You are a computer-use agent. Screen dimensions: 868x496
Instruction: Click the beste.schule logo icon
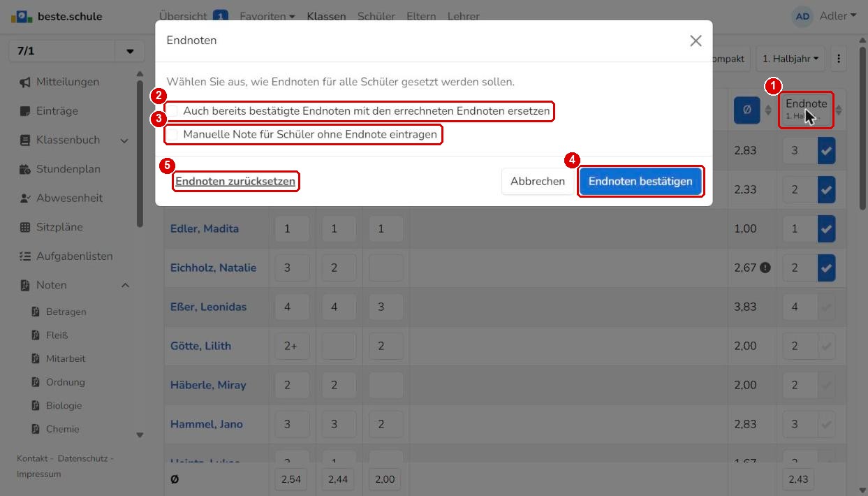[22, 16]
